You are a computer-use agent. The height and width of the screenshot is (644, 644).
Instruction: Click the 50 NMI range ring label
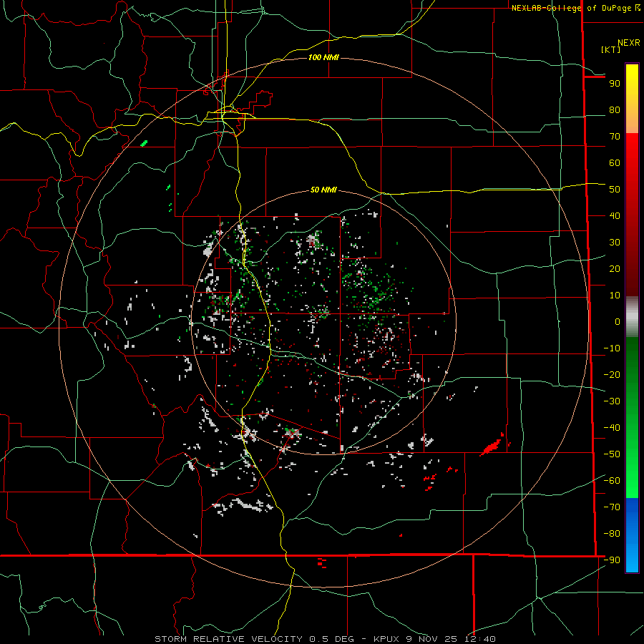point(323,190)
